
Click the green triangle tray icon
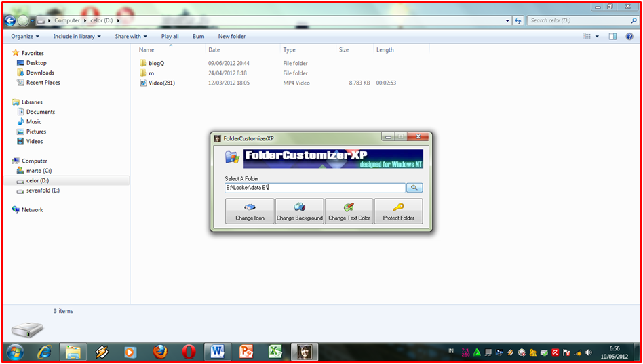coord(477,352)
